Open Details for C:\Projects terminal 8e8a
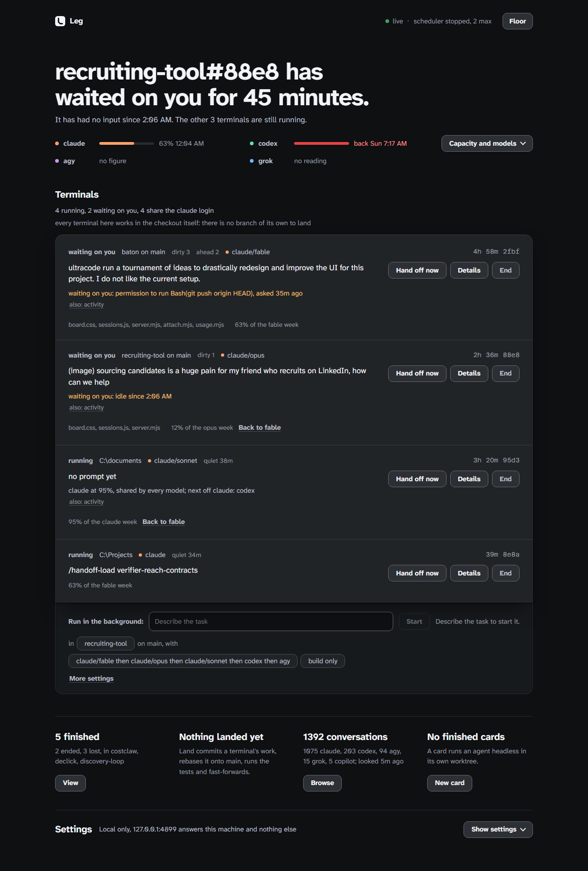Screen dimensions: 588x871 coord(469,573)
